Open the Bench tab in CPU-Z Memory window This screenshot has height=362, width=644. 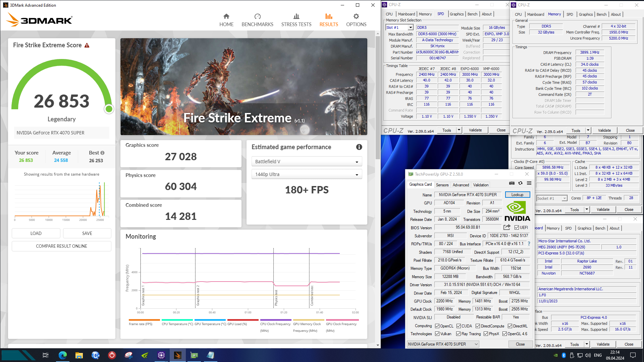tap(601, 14)
